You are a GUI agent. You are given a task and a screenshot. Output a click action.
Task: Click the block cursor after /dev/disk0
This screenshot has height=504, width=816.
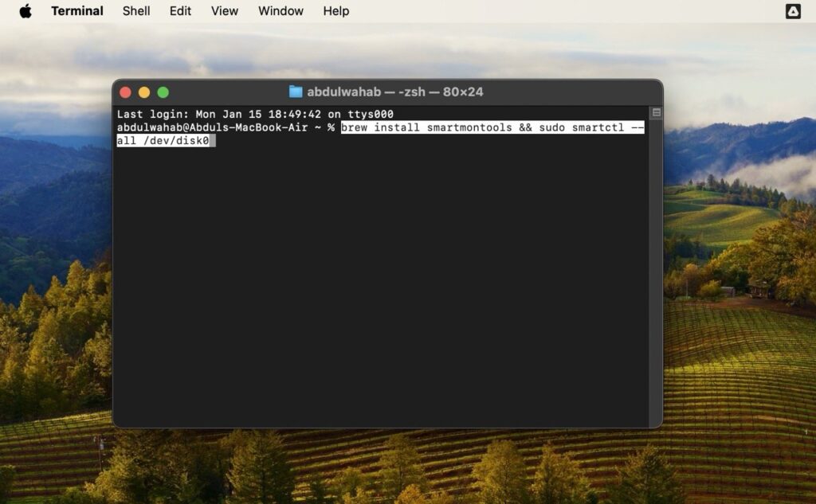tap(212, 141)
